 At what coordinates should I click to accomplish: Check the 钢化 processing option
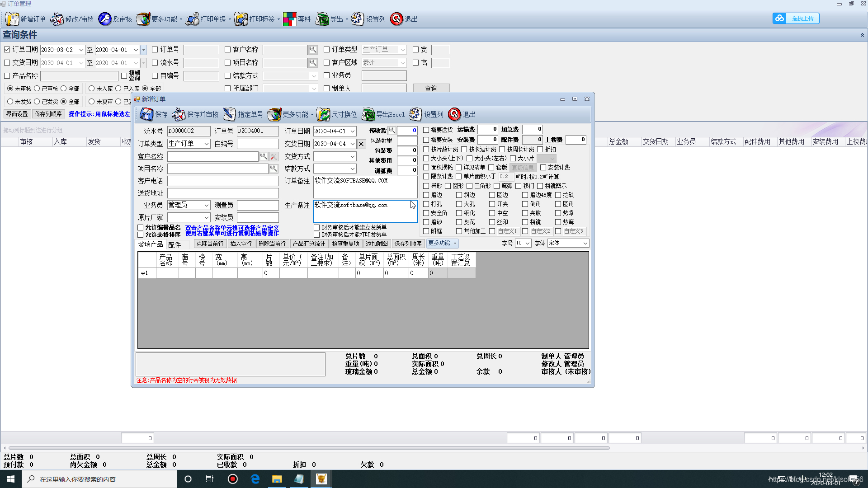[459, 213]
